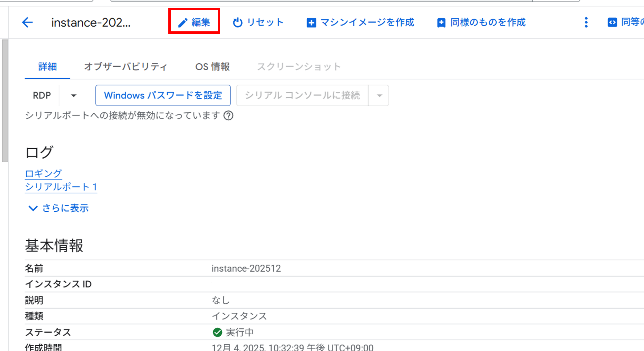Open the ロギング link
644x351 pixels.
[43, 173]
